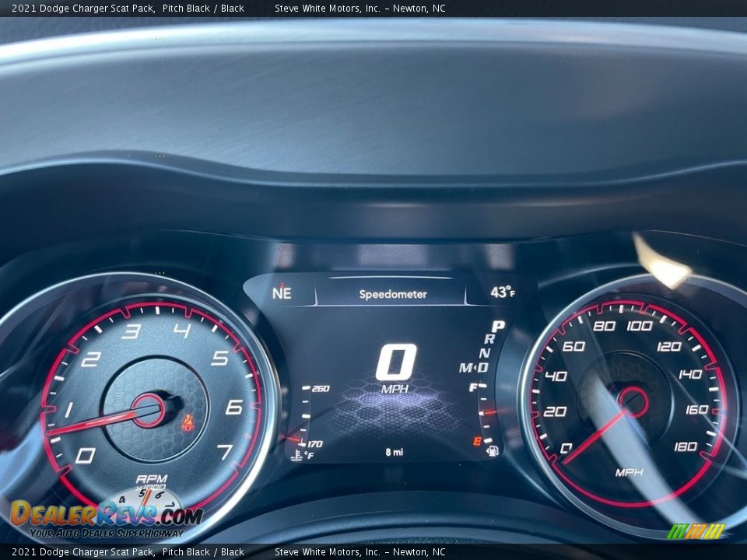Click the number 4 on tachometer
The height and width of the screenshot is (560, 747).
(182, 330)
